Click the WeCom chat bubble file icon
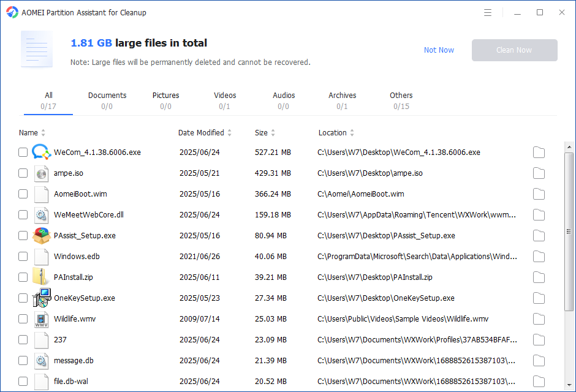This screenshot has height=392, width=576. 41,152
